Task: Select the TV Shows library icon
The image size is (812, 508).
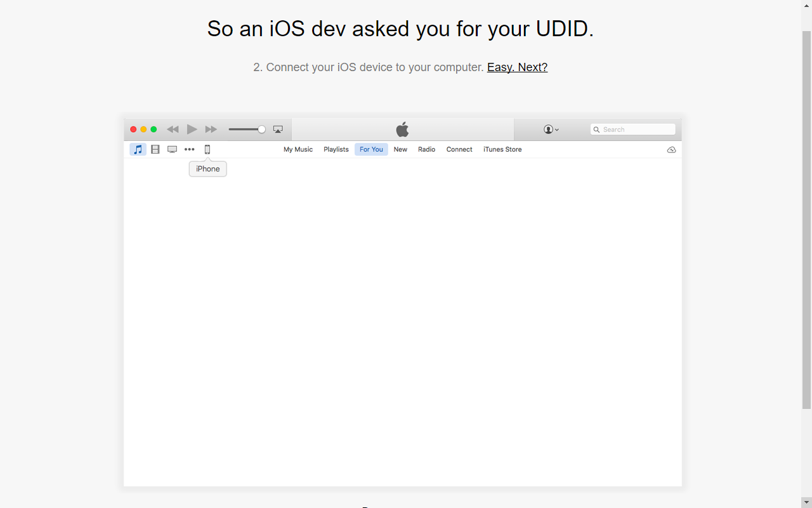Action: click(x=172, y=149)
